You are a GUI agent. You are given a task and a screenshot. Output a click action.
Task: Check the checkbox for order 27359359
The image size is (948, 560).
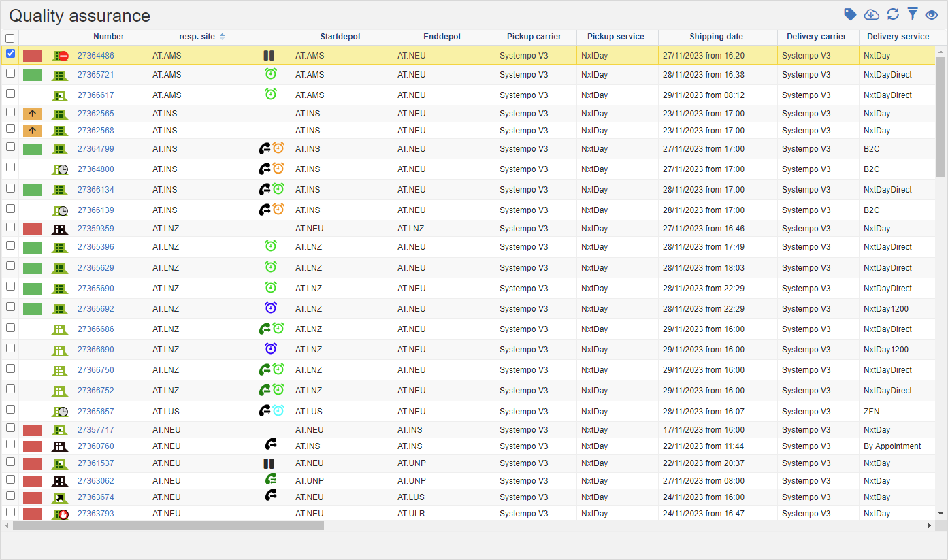[x=10, y=227]
